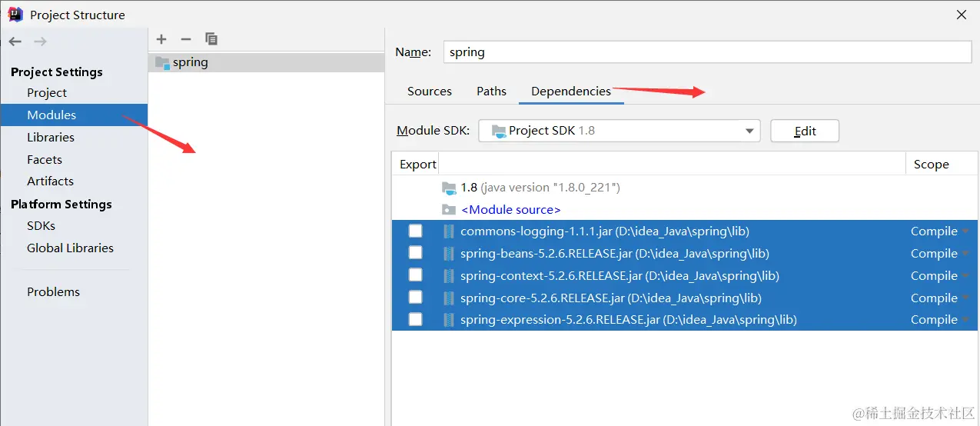Click the IntelliJ IDEA logo in the title bar

[x=15, y=14]
